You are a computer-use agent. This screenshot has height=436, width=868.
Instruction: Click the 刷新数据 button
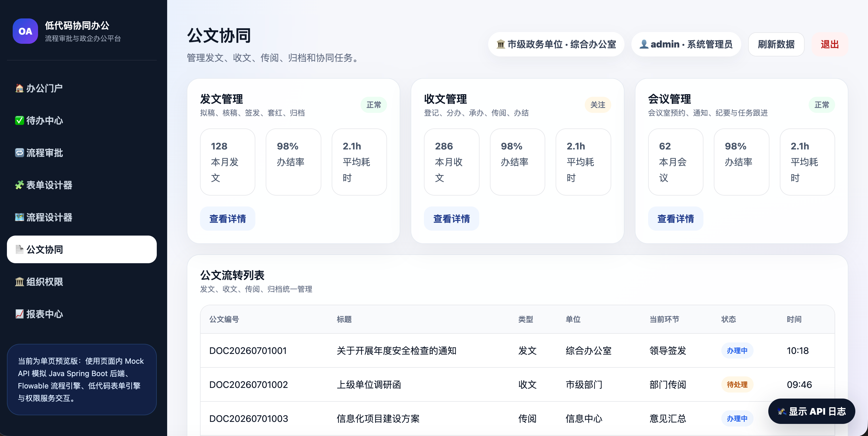pos(776,44)
